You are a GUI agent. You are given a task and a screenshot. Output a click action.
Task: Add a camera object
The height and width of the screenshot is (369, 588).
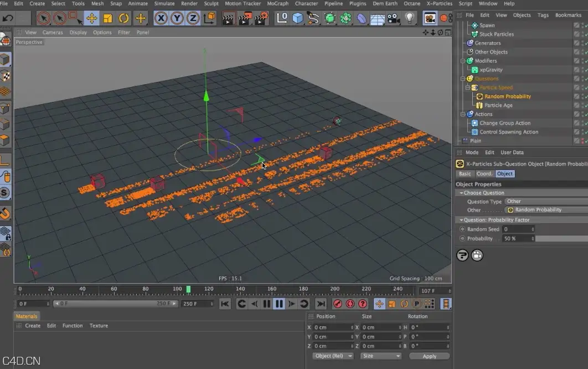[393, 18]
